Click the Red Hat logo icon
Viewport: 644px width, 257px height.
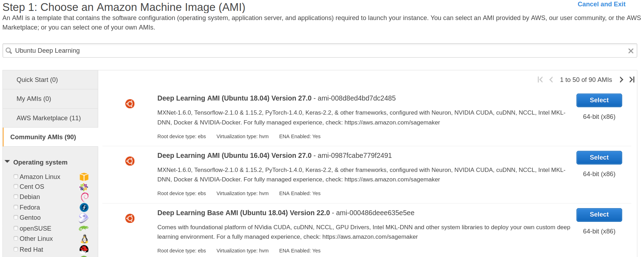84,250
